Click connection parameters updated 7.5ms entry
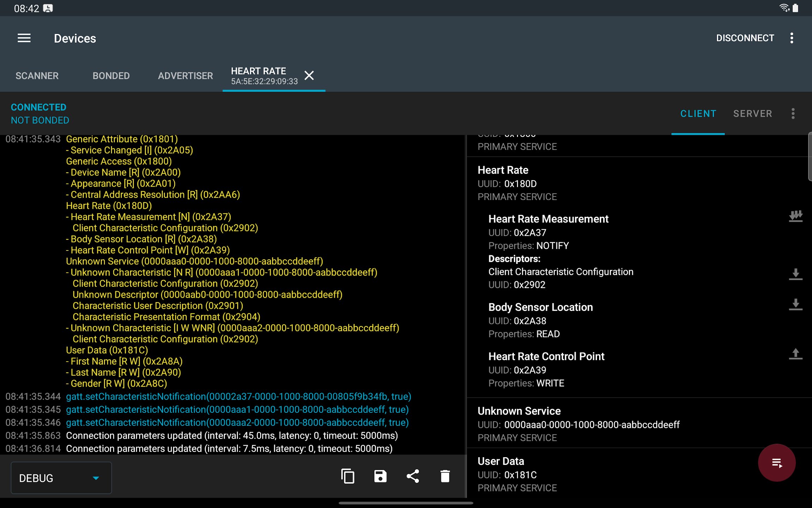The height and width of the screenshot is (508, 812). click(229, 449)
